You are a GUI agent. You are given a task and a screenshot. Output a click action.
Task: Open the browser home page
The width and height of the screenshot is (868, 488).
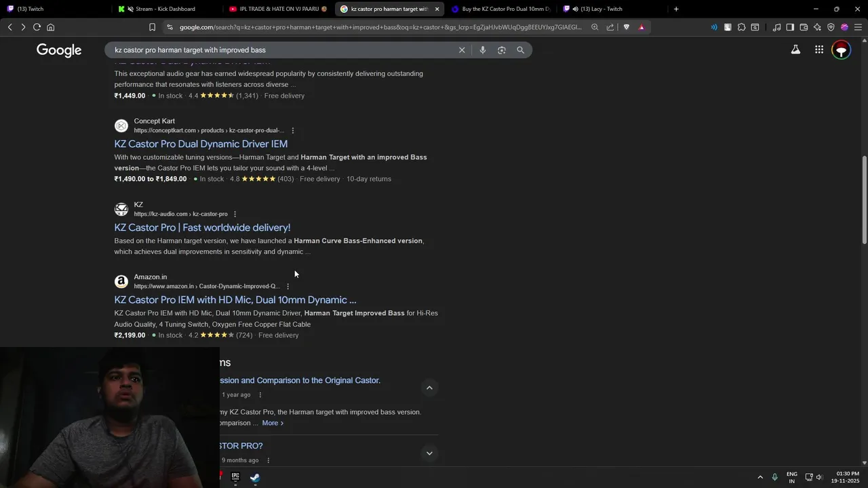point(50,27)
